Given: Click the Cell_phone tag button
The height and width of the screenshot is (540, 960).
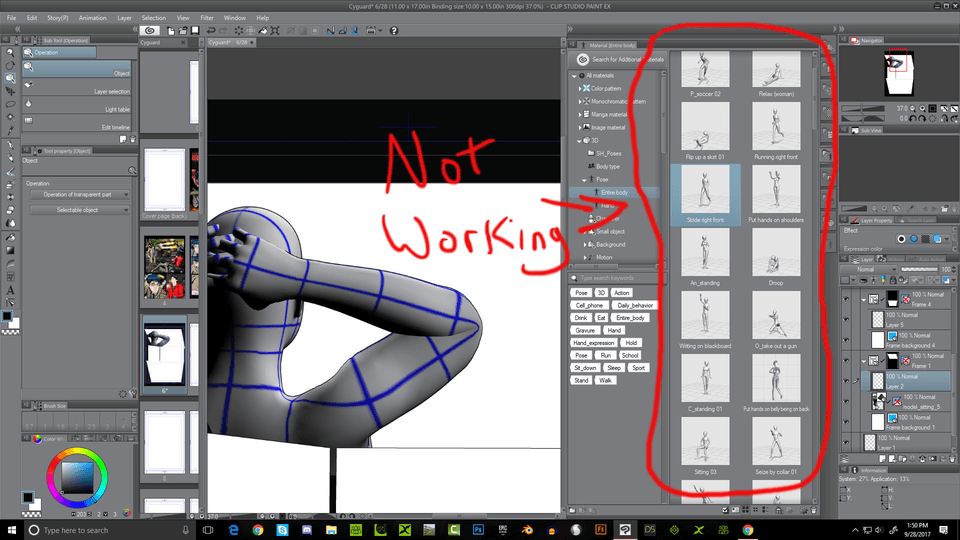Looking at the screenshot, I should 588,305.
